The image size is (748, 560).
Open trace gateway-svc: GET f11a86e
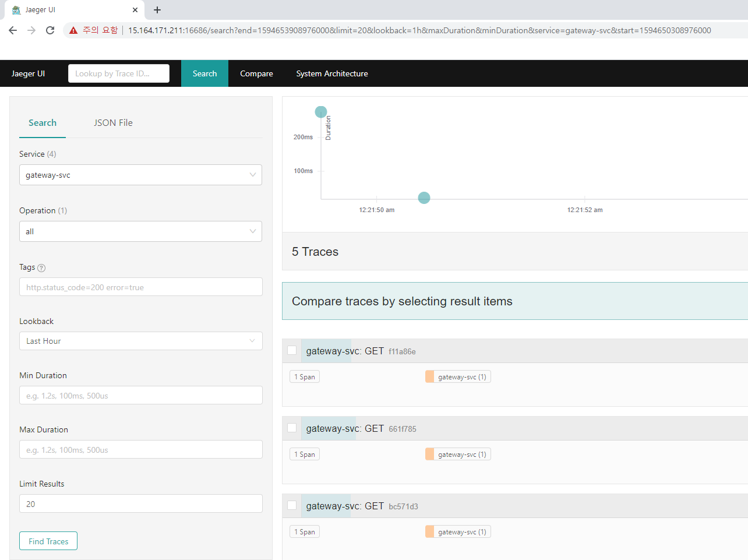361,351
